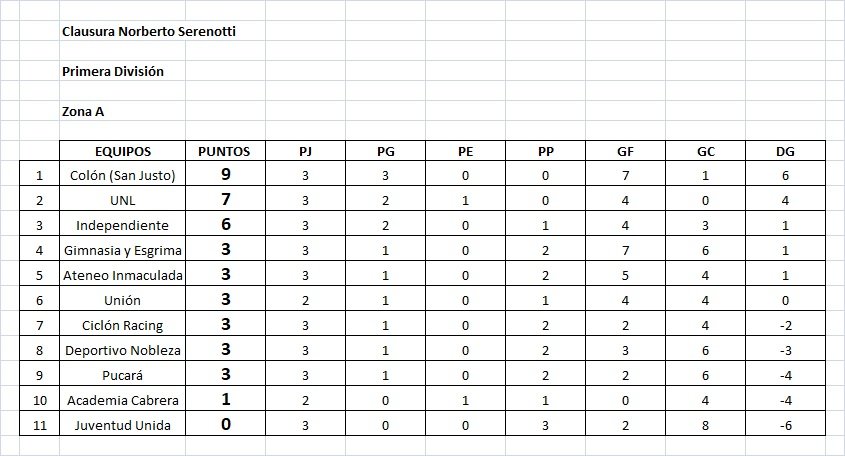Click the 9 points cell for Colón
Image resolution: width=845 pixels, height=456 pixels.
225,175
